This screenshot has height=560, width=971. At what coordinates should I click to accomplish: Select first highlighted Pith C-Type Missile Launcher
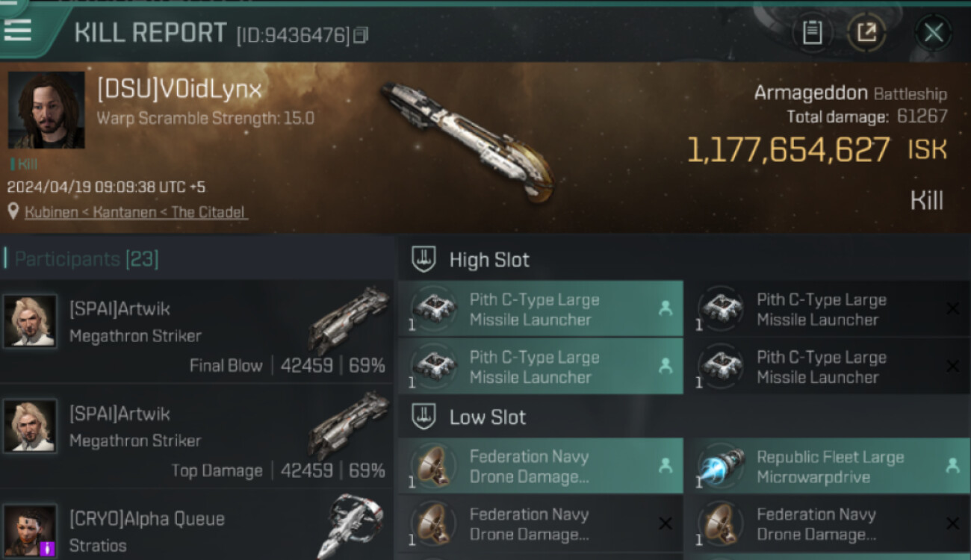point(541,308)
